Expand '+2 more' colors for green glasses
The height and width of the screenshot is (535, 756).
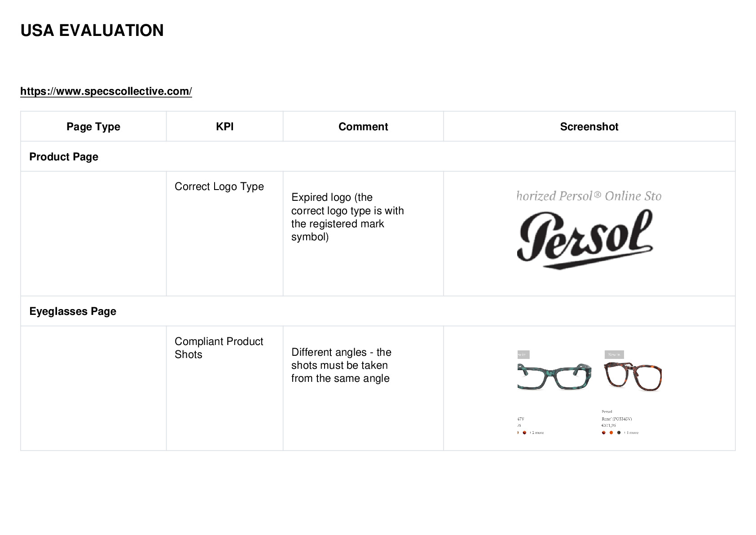pyautogui.click(x=536, y=433)
